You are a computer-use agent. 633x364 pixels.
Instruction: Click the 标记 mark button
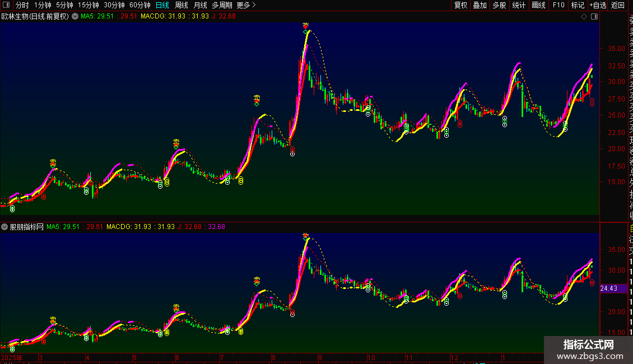pyautogui.click(x=578, y=5)
